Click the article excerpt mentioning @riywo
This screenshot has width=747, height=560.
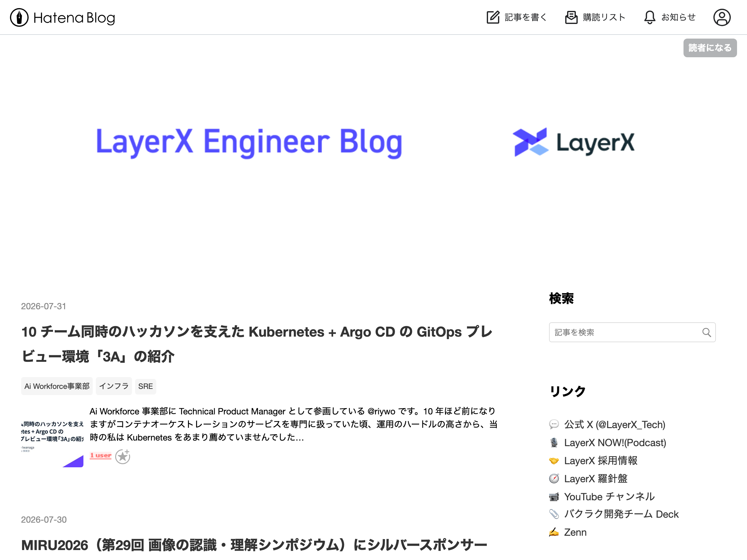pyautogui.click(x=294, y=424)
